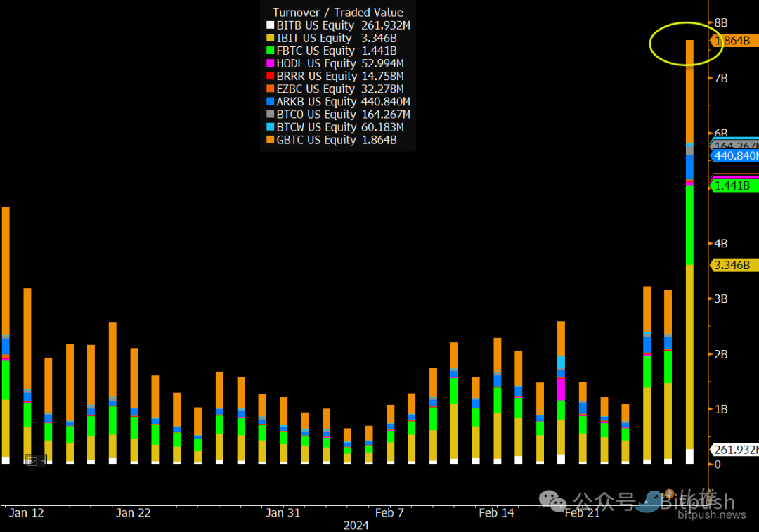Open the bitpush.news link
This screenshot has height=532, width=759.
[x=711, y=515]
